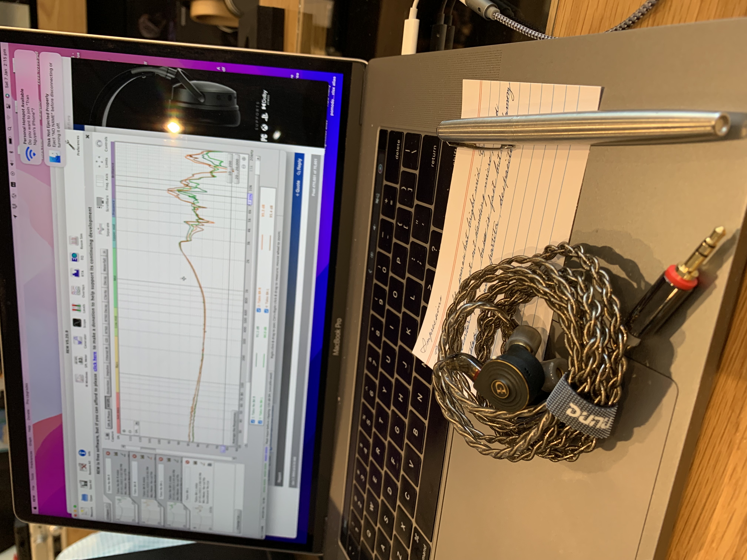Toggle the '3: Take No Bit L' trace checkbox

click(x=260, y=422)
